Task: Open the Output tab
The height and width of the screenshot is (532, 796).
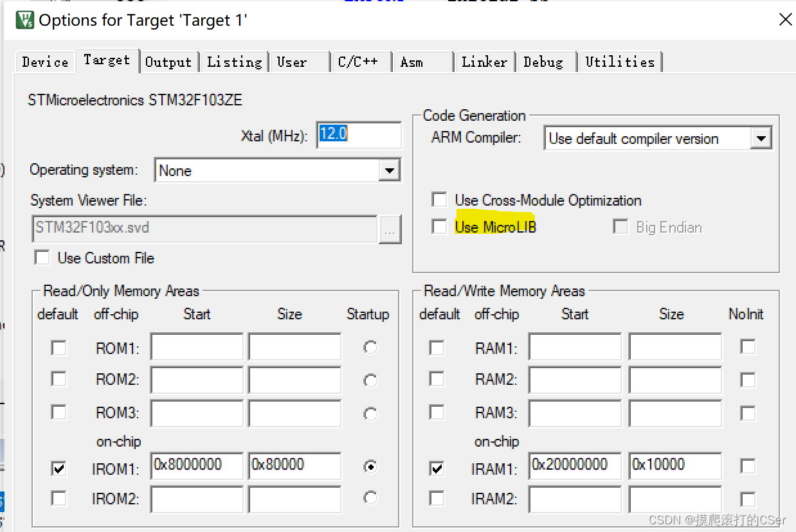Action: pos(168,62)
